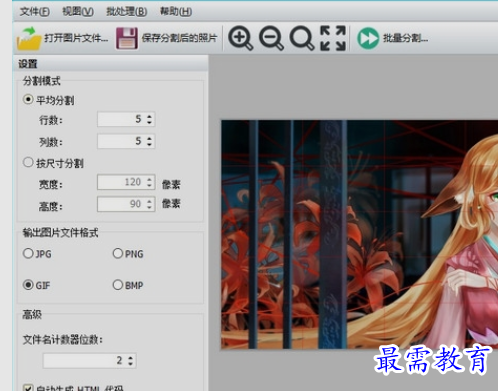Click the fit-to-window arrows icon
498x391 pixels.
[x=333, y=38]
